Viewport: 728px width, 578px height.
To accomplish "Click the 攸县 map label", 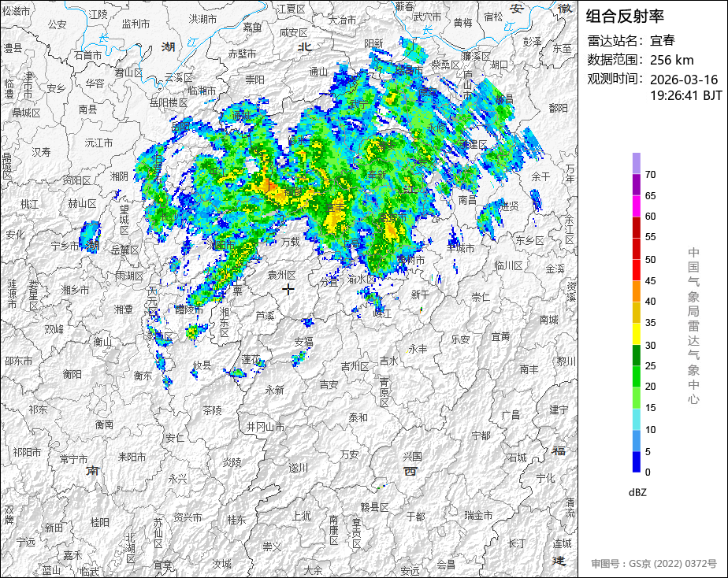I will (x=202, y=365).
